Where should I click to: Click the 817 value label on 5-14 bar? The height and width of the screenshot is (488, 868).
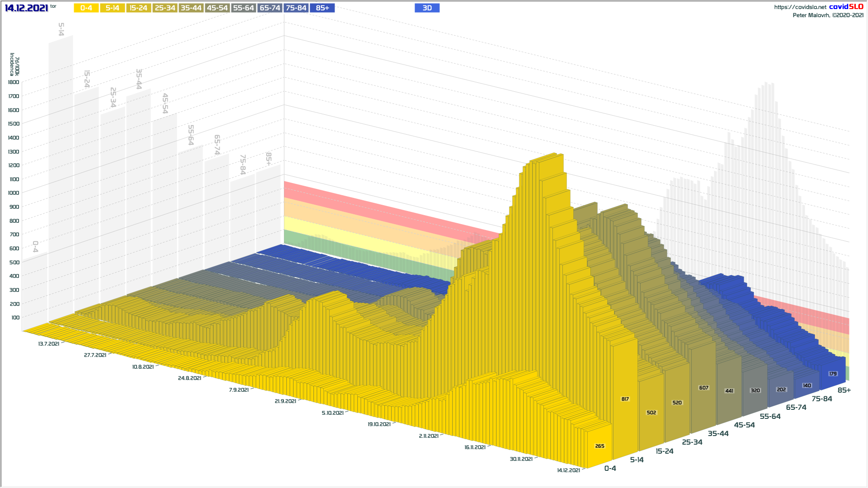(x=625, y=399)
